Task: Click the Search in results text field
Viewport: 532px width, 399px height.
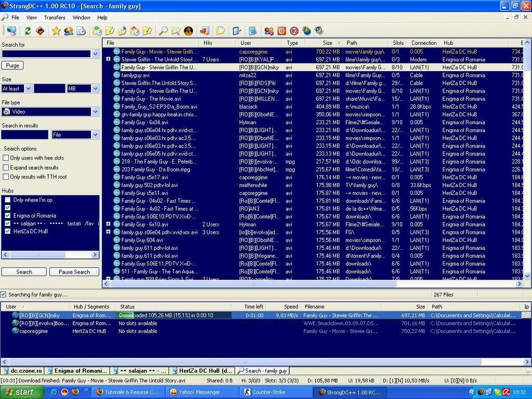Action: (x=25, y=135)
